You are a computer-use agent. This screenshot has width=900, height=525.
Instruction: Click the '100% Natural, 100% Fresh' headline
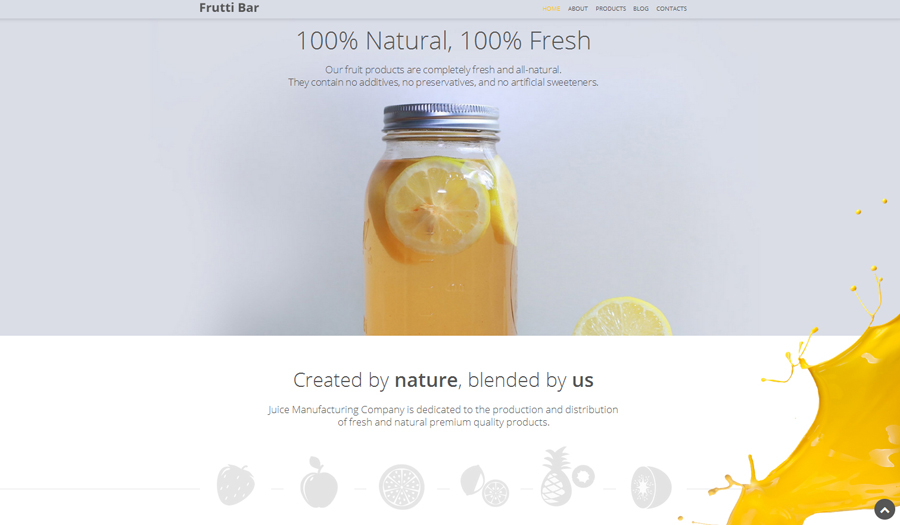click(x=443, y=41)
